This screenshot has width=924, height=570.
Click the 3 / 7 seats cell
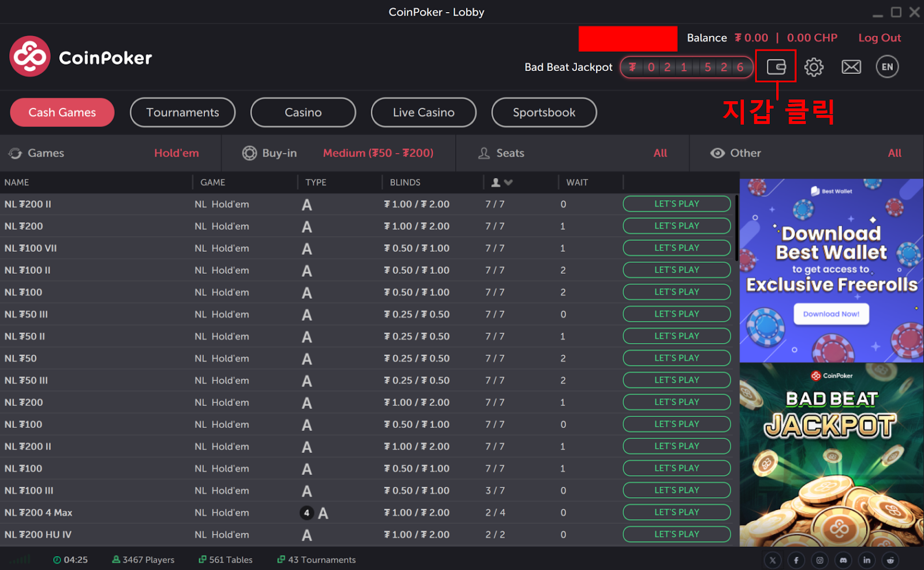coord(495,490)
